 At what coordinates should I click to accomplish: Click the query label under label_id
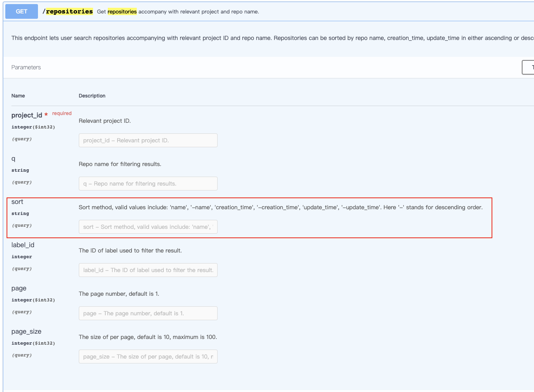pyautogui.click(x=22, y=268)
